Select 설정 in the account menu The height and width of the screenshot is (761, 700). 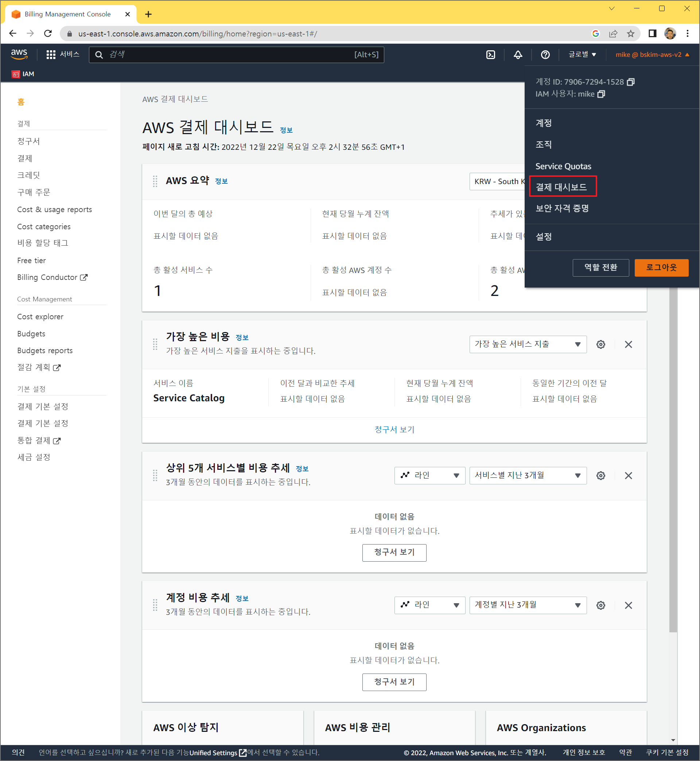click(543, 237)
